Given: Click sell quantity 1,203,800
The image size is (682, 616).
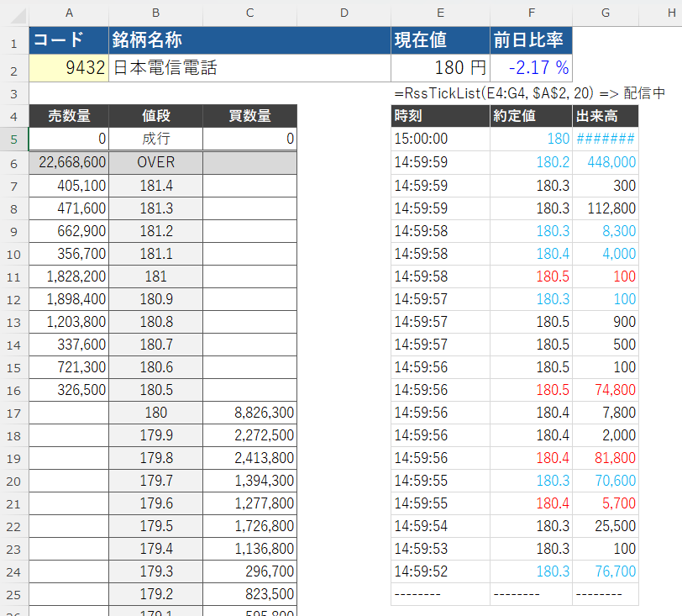Looking at the screenshot, I should 69,322.
